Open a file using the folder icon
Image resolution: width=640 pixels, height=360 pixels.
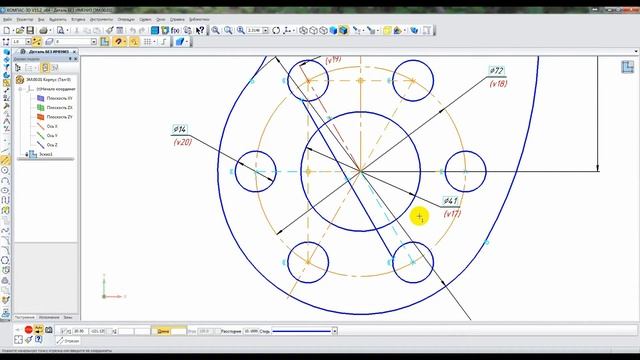(x=20, y=30)
